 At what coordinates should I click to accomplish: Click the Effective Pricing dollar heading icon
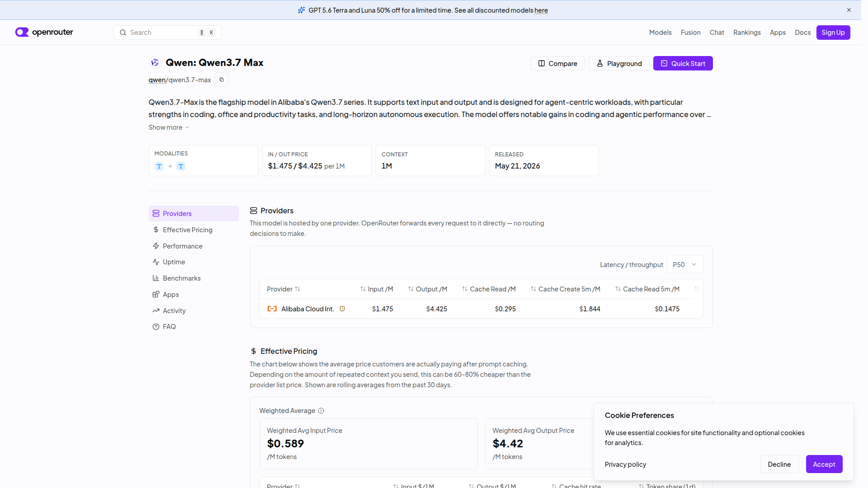tap(254, 351)
